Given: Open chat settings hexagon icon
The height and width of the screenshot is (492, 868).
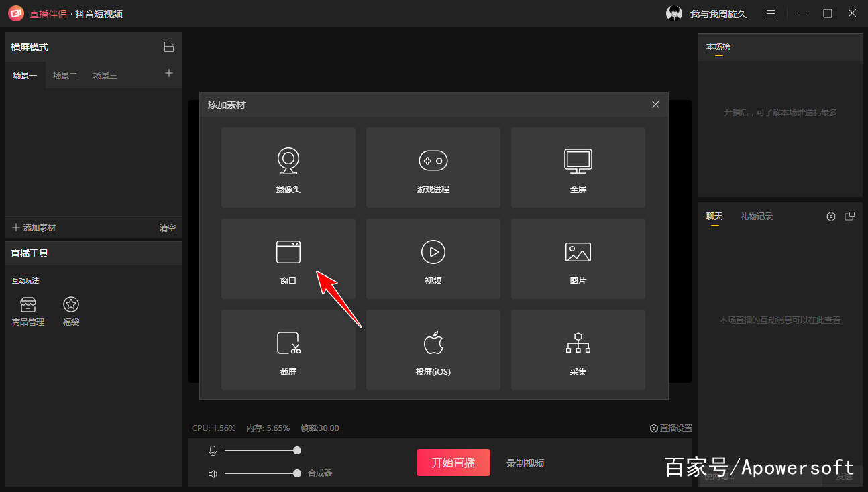Looking at the screenshot, I should click(x=831, y=217).
